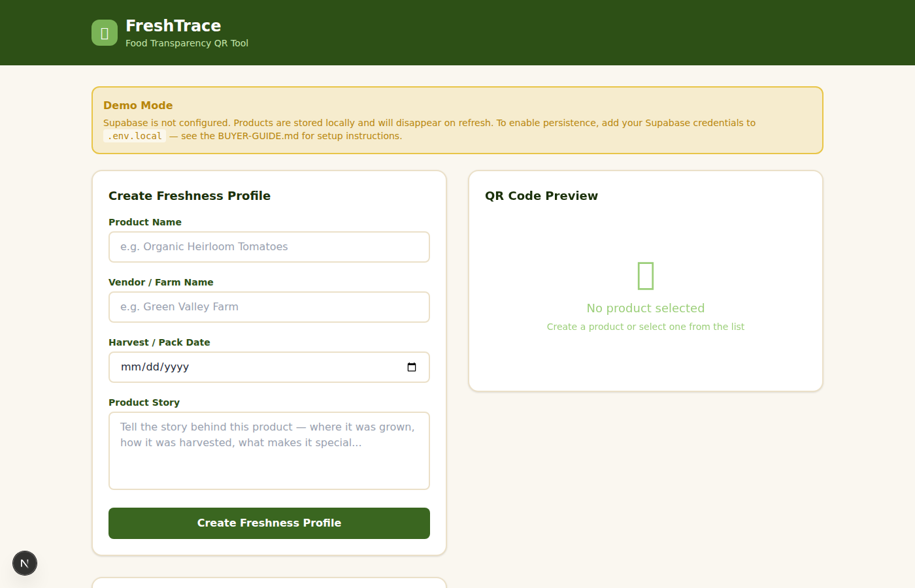Select the .env.local code snippet
Screen dimensions: 915x588
tap(135, 137)
